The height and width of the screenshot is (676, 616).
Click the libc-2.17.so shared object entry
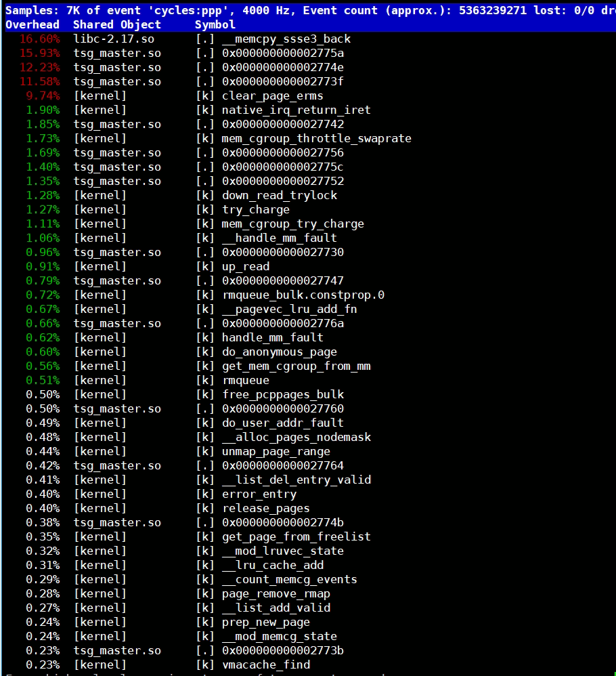tap(114, 39)
